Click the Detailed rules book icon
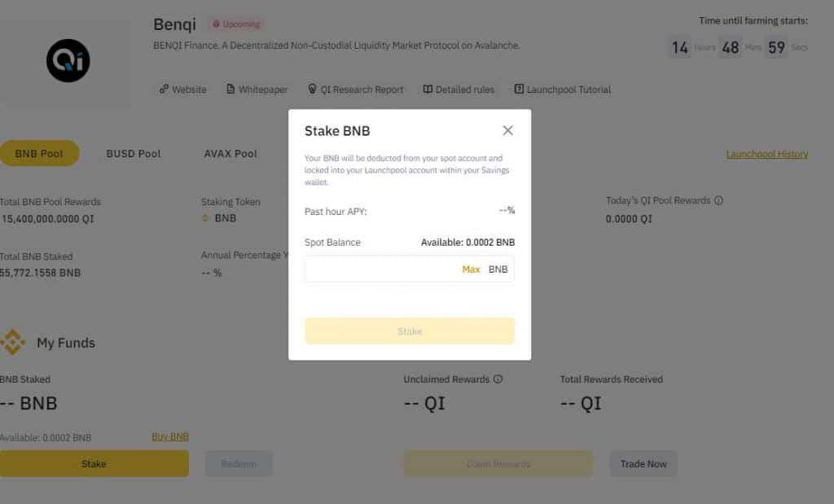 [428, 90]
